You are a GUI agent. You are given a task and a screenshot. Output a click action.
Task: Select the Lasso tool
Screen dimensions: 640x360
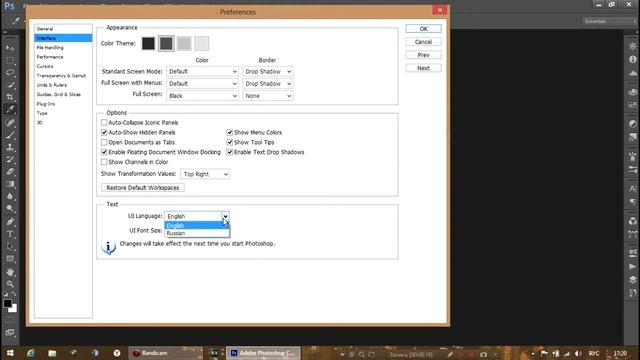point(10,72)
